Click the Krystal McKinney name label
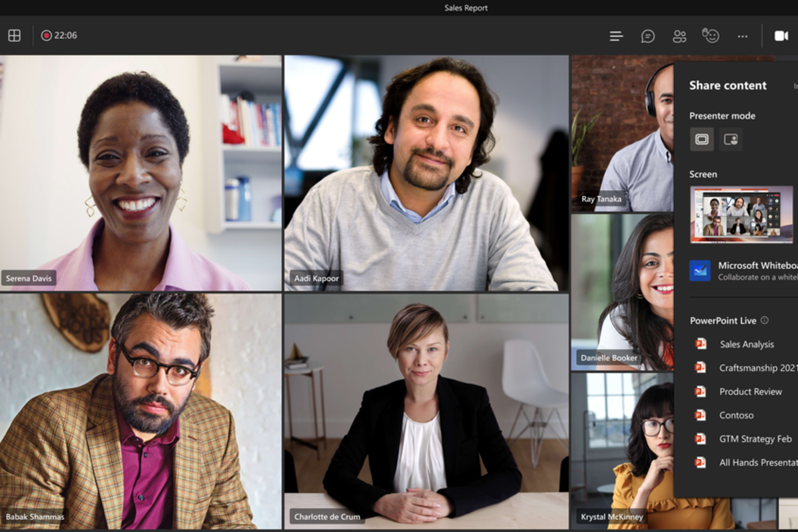798x532 pixels. 612,517
